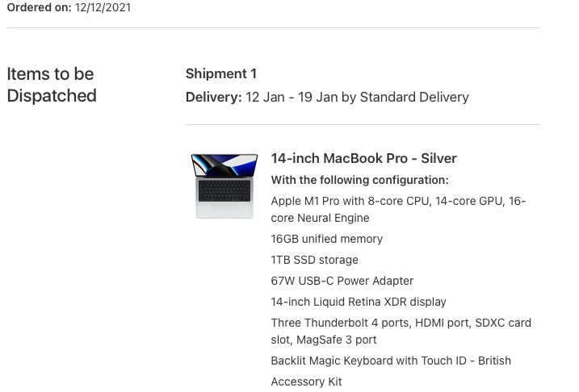Click the 16GB unified memory line

(327, 239)
